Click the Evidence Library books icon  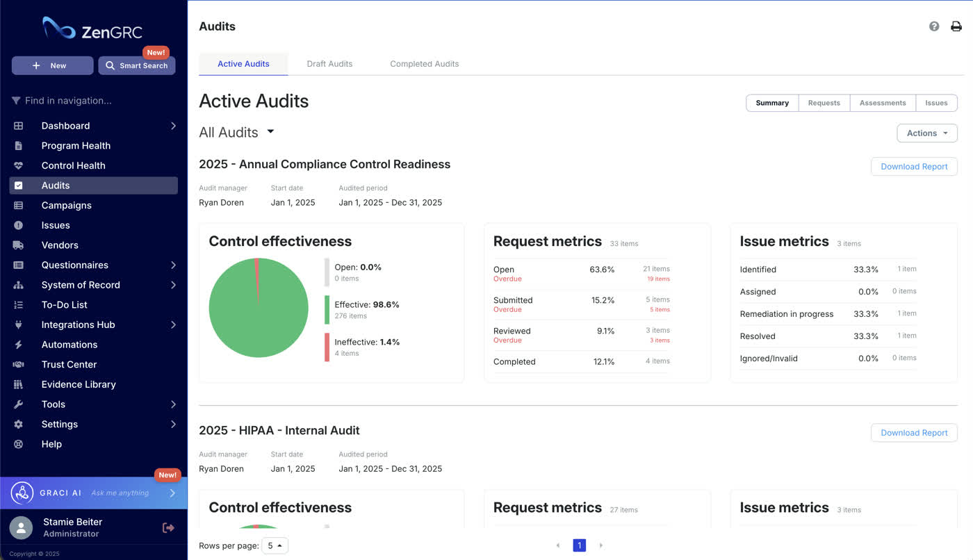pyautogui.click(x=19, y=384)
